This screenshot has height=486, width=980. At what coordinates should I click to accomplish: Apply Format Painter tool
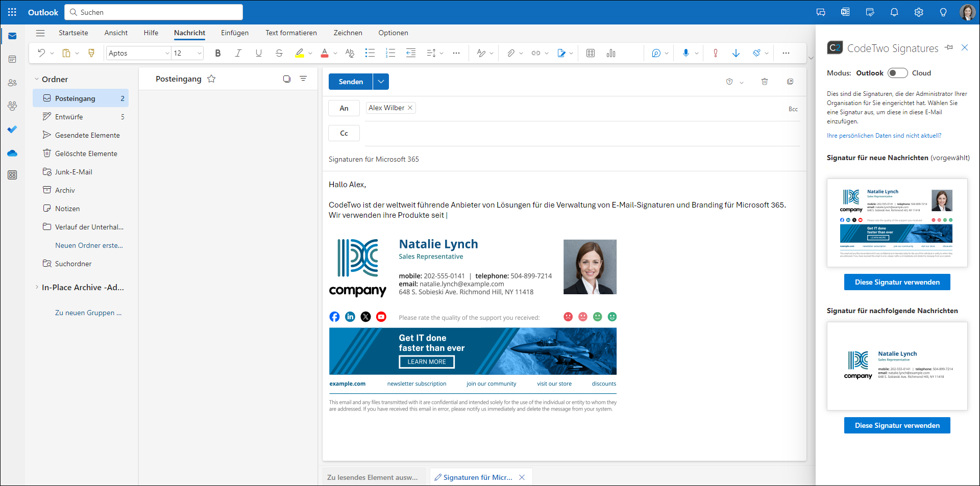91,53
